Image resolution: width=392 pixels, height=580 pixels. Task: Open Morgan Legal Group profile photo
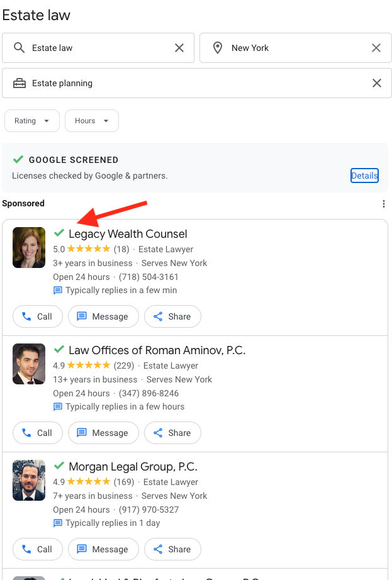pyautogui.click(x=29, y=481)
